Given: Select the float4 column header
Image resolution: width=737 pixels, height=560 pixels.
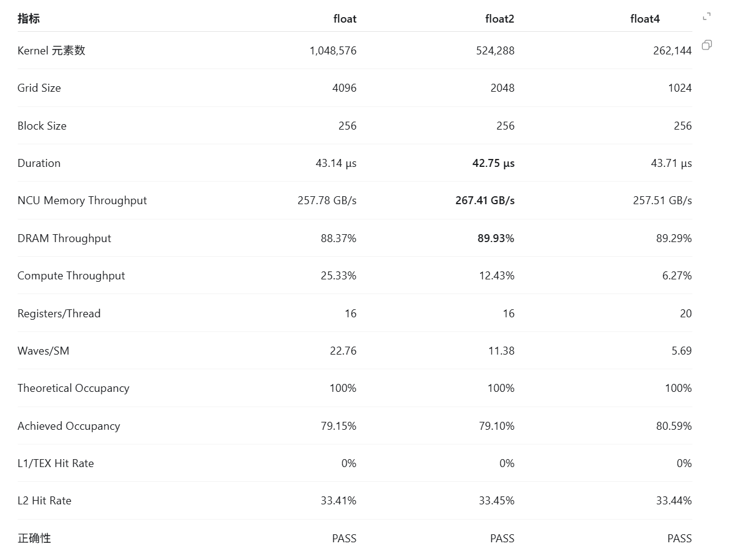Looking at the screenshot, I should [645, 19].
